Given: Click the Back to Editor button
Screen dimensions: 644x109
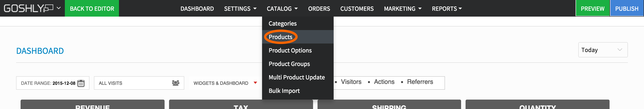Looking at the screenshot, I should point(92,9).
